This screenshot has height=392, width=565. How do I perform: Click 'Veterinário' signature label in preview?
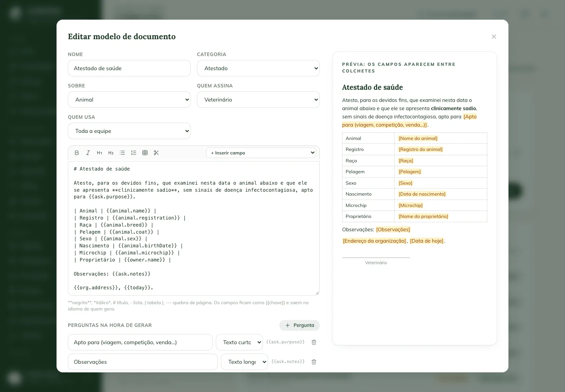pos(376,263)
